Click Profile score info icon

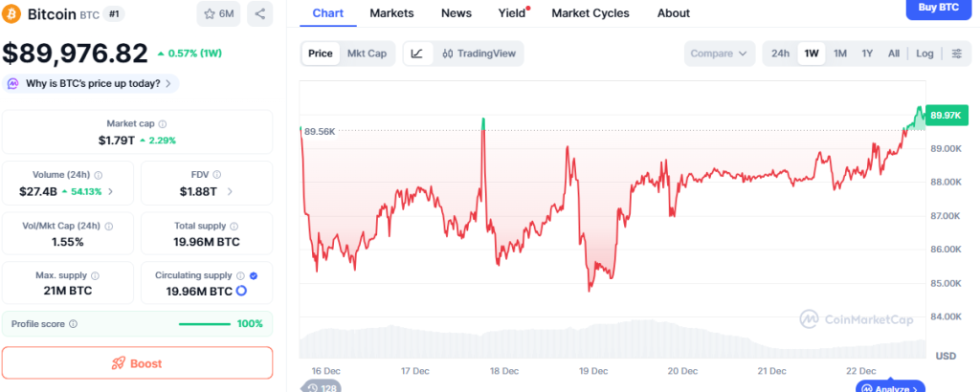[74, 324]
